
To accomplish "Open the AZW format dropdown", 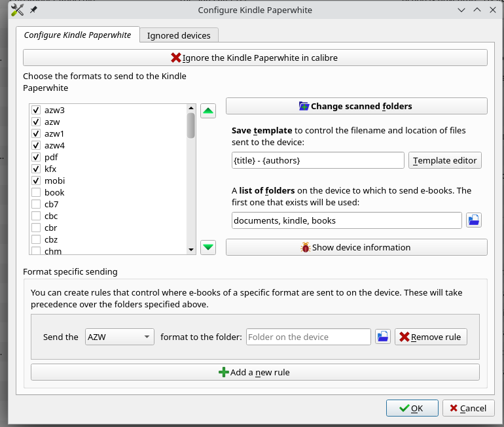I will [119, 337].
